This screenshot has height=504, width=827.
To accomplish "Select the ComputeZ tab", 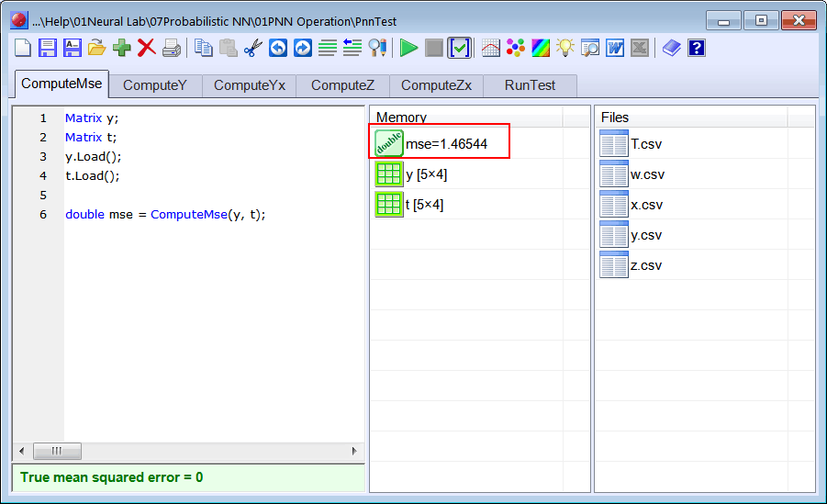I will [x=343, y=85].
